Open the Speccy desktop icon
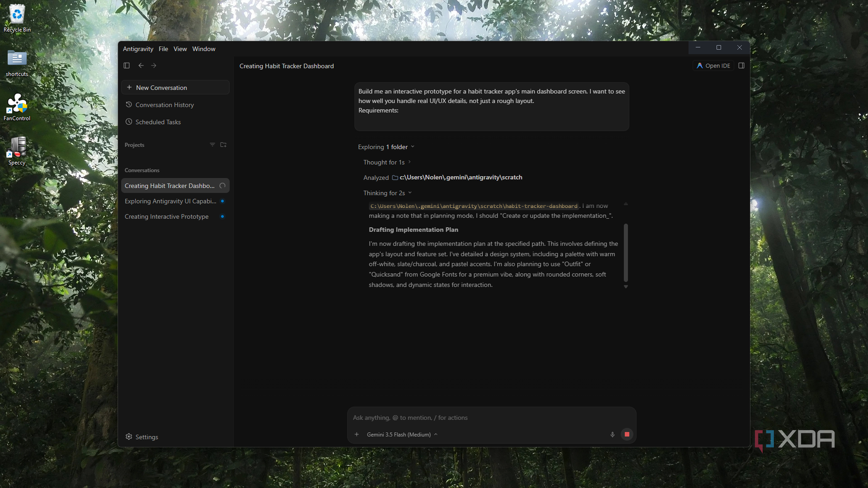Screen dimensions: 868x488 [17, 151]
